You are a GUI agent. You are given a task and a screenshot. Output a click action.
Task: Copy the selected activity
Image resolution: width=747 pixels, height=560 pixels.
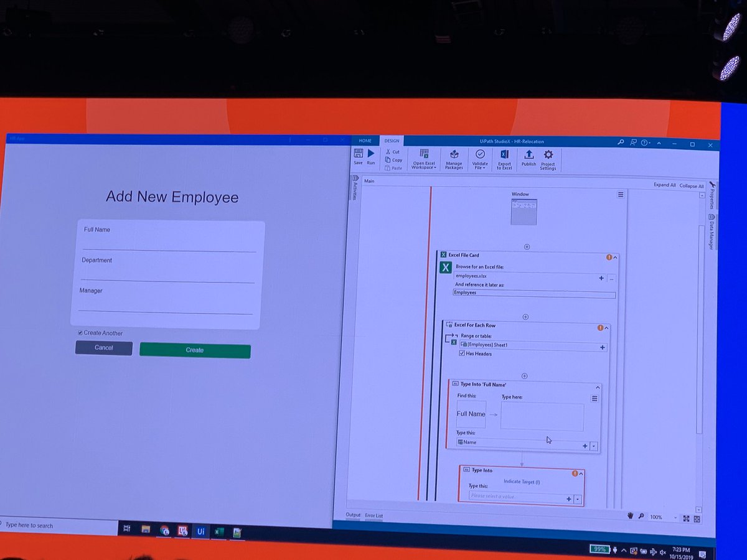pos(393,160)
